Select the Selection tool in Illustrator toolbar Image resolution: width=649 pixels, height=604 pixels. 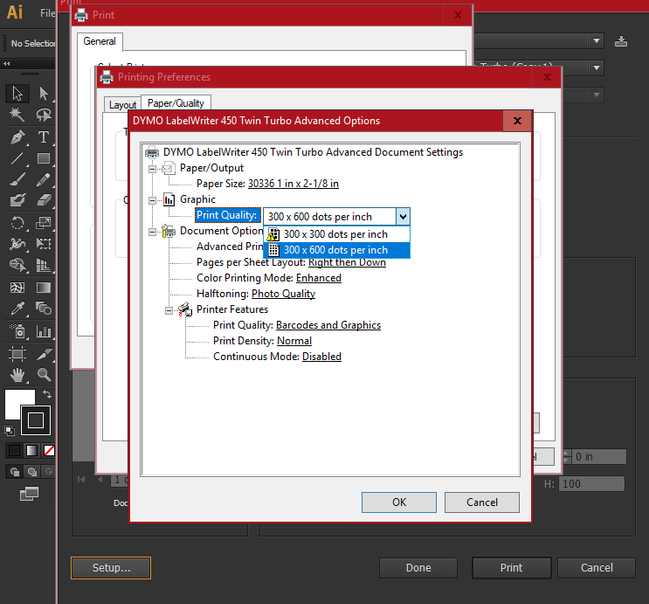click(x=17, y=94)
